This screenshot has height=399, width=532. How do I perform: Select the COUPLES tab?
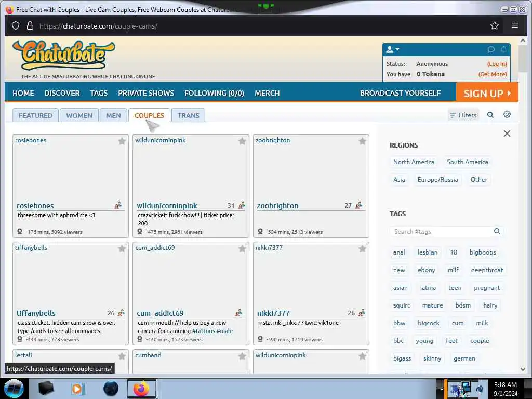149,115
